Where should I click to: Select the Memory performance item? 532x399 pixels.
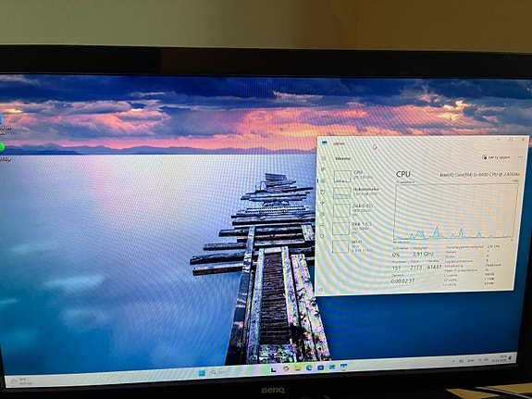[355, 193]
